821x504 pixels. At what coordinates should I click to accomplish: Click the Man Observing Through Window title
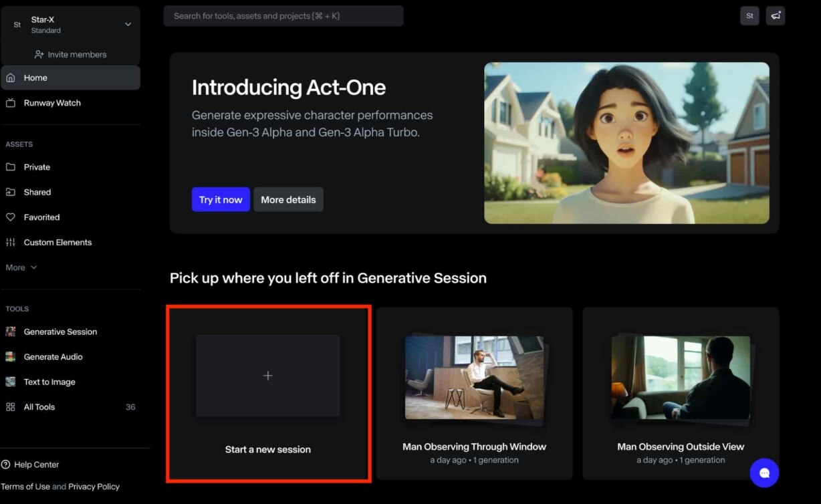[475, 447]
